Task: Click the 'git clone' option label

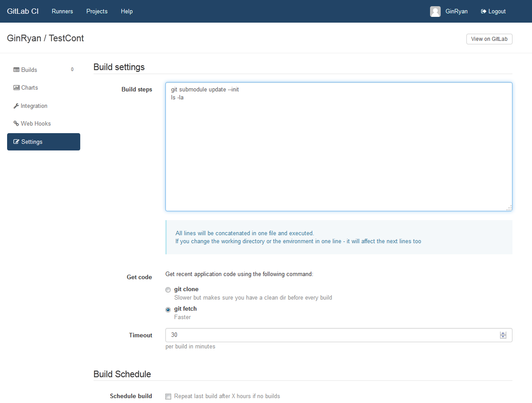Action: click(x=186, y=289)
